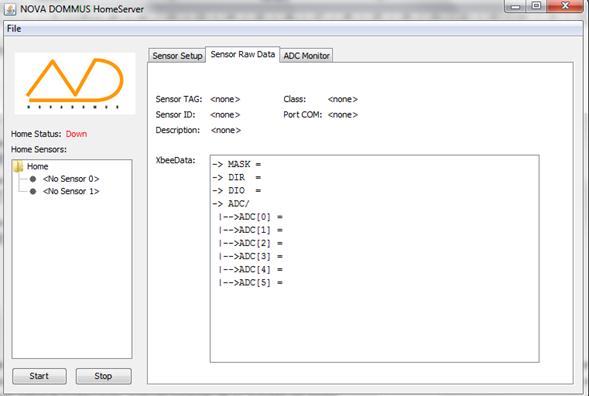
Task: Click the Port COM <none> value
Action: (x=343, y=115)
